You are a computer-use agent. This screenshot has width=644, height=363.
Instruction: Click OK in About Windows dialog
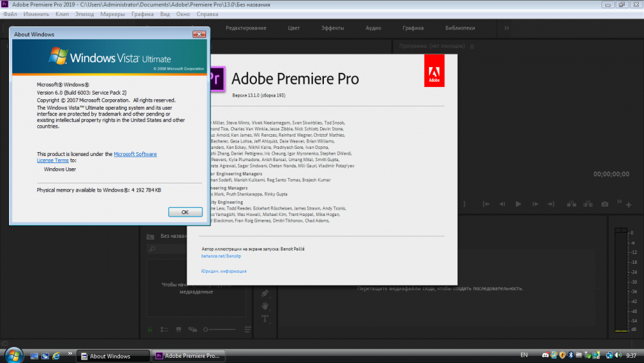[x=185, y=212]
